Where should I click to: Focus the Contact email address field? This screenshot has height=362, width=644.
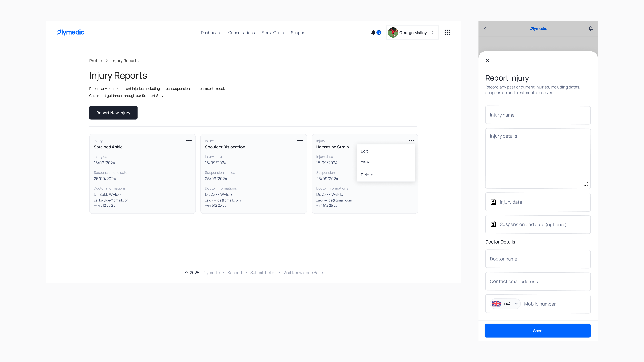[538, 281]
